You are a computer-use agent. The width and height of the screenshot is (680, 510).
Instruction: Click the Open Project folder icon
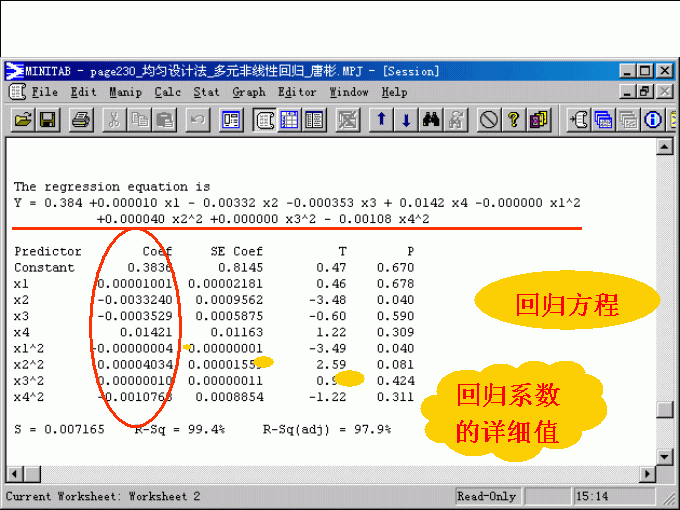tap(22, 120)
